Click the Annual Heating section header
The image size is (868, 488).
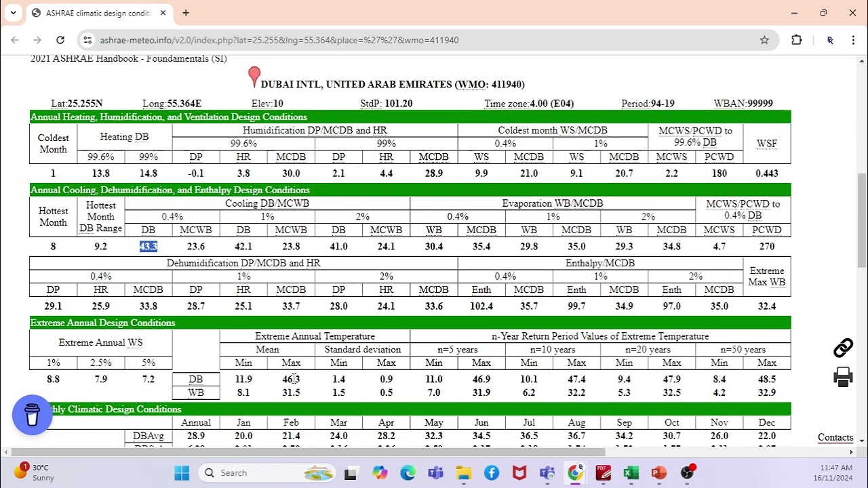[x=410, y=117]
